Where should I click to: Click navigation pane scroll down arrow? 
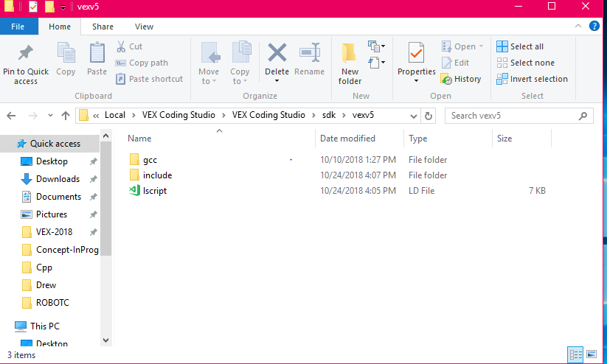coord(105,340)
